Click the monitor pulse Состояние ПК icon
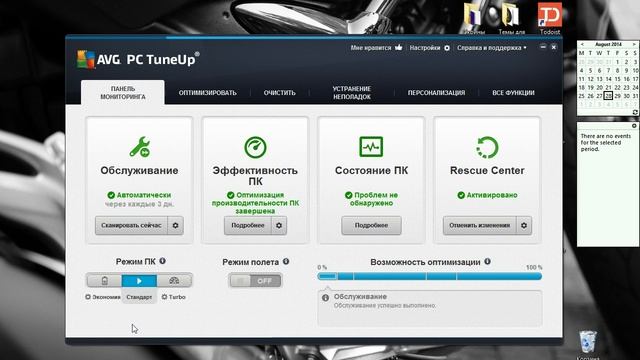Viewport: 640px width, 360px height. [371, 147]
